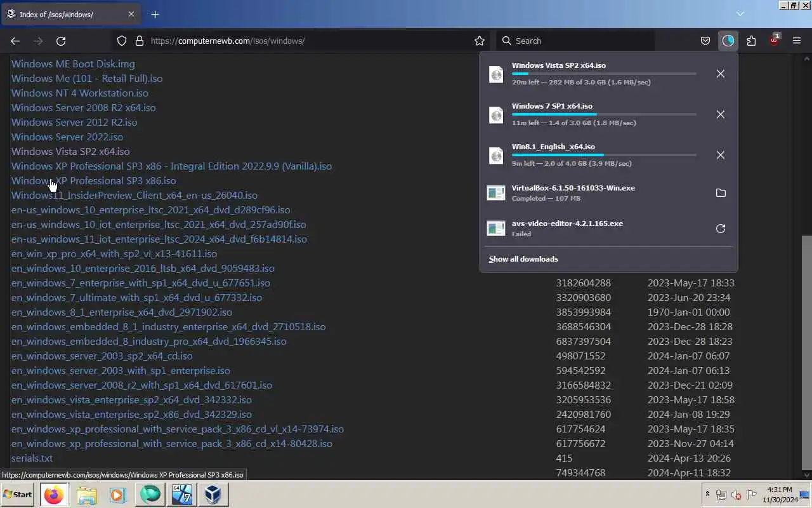This screenshot has width=812, height=508.
Task: Click Windows XP Professional SP3 x86.iso link
Action: [94, 180]
